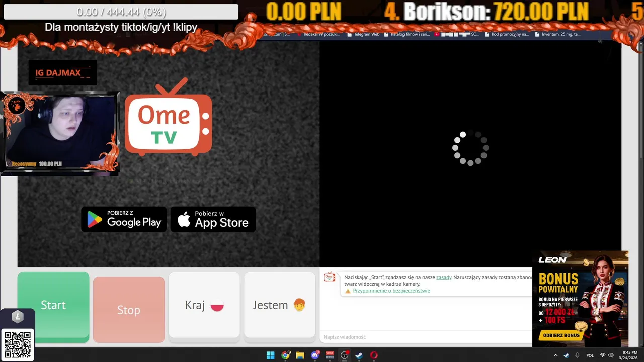Click the QR code in corner

tap(18, 344)
